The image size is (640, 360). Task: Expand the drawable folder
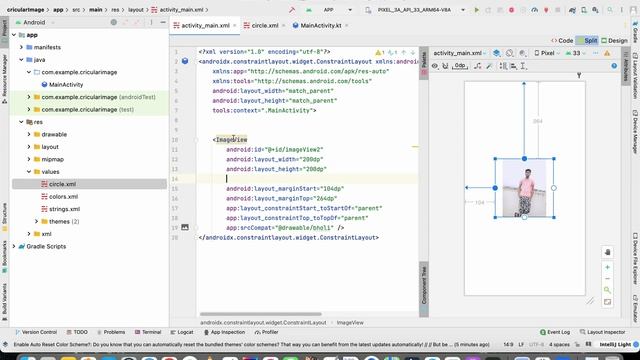[x=29, y=134]
